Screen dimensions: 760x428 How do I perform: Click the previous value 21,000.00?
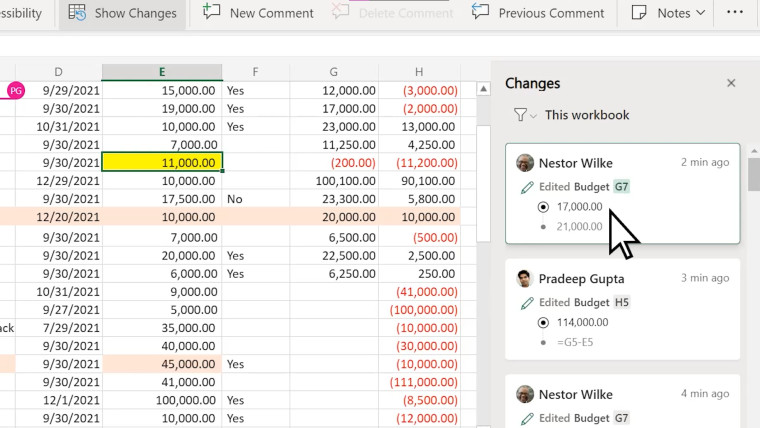(579, 226)
